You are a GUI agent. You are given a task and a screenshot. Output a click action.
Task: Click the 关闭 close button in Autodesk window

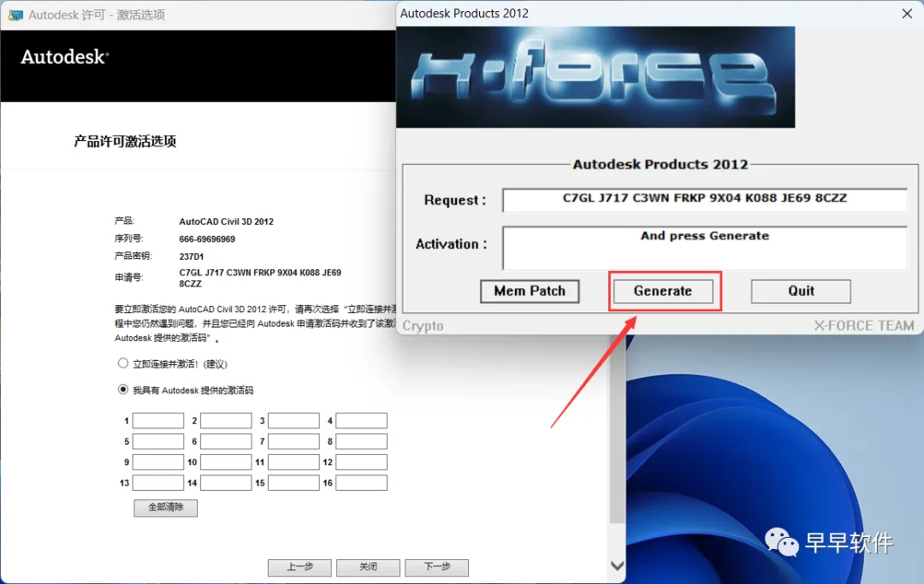(x=368, y=568)
